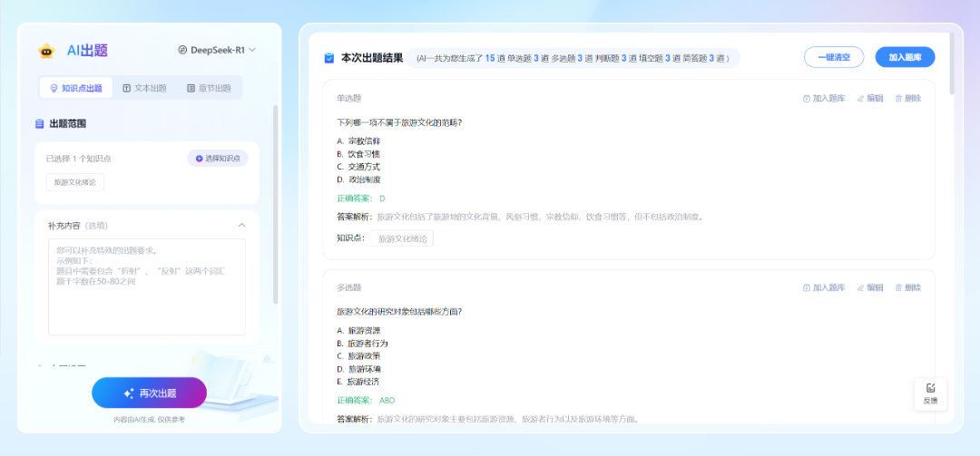This screenshot has width=980, height=456.
Task: Edit the 多选题 question via pencil icon
Action: point(860,287)
